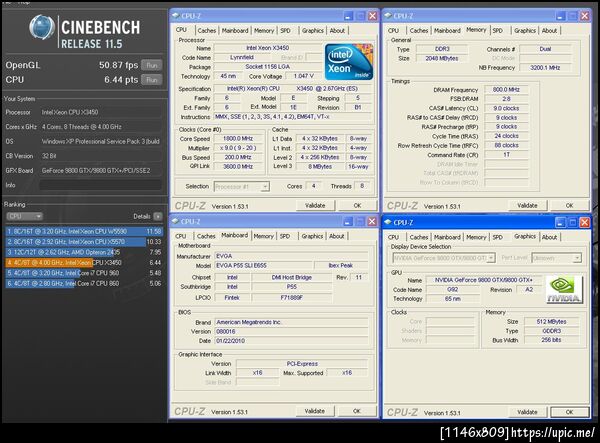Click Validate in Mainboard CPU-Z window
The image size is (600, 443).
(315, 411)
